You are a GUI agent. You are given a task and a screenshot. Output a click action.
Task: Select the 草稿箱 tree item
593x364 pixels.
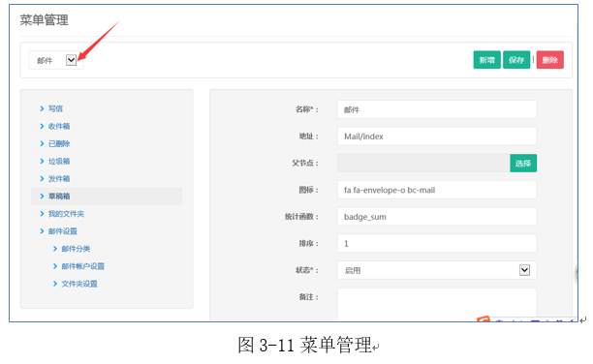tap(59, 197)
